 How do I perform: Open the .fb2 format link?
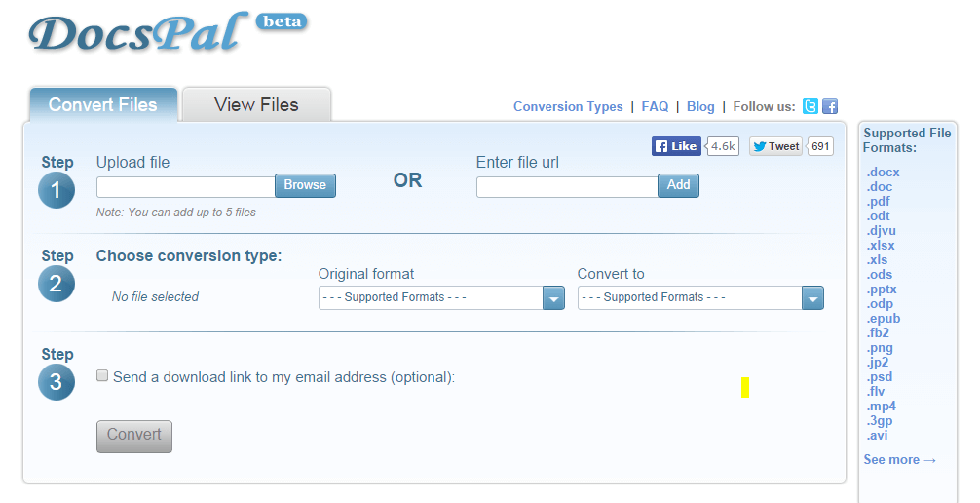[878, 332]
